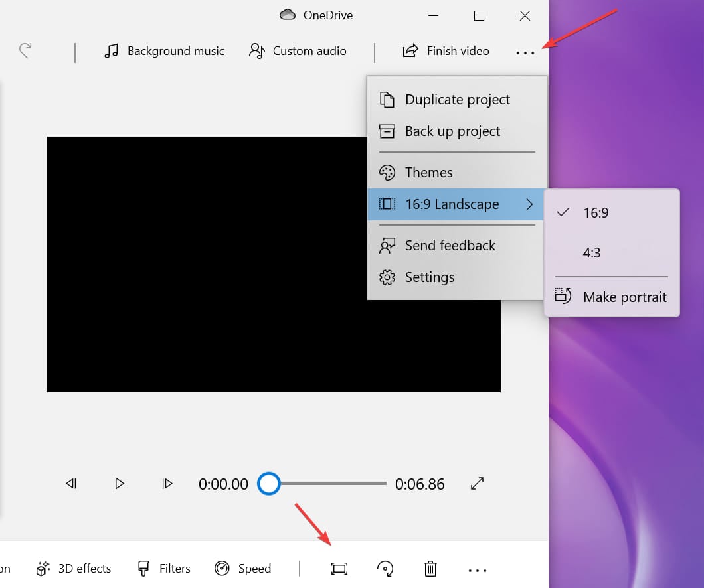Click the redo arrow icon

pyautogui.click(x=26, y=50)
